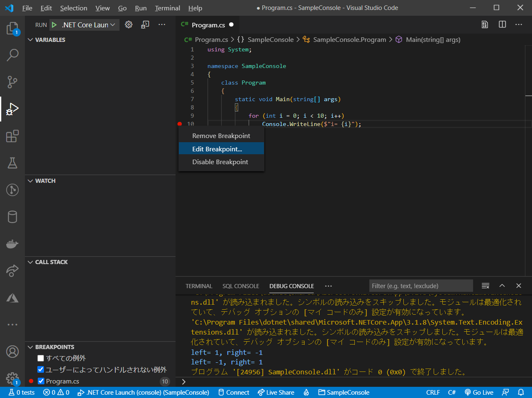This screenshot has width=532, height=398.
Task: Open the Test beaker view icon
Action: pos(12,163)
